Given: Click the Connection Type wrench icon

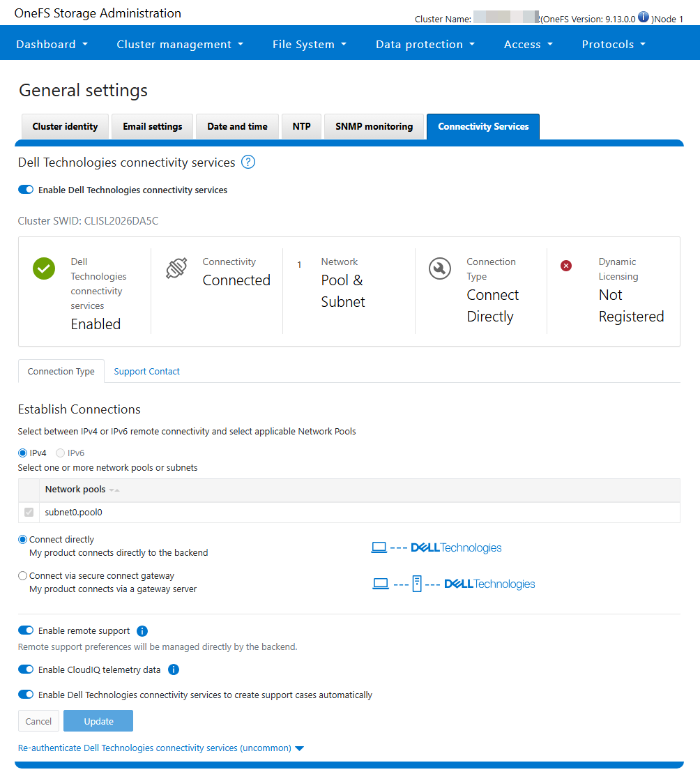Looking at the screenshot, I should [x=440, y=268].
